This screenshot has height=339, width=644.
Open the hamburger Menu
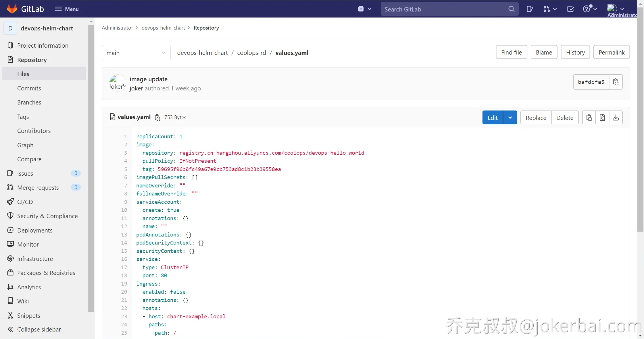point(67,9)
